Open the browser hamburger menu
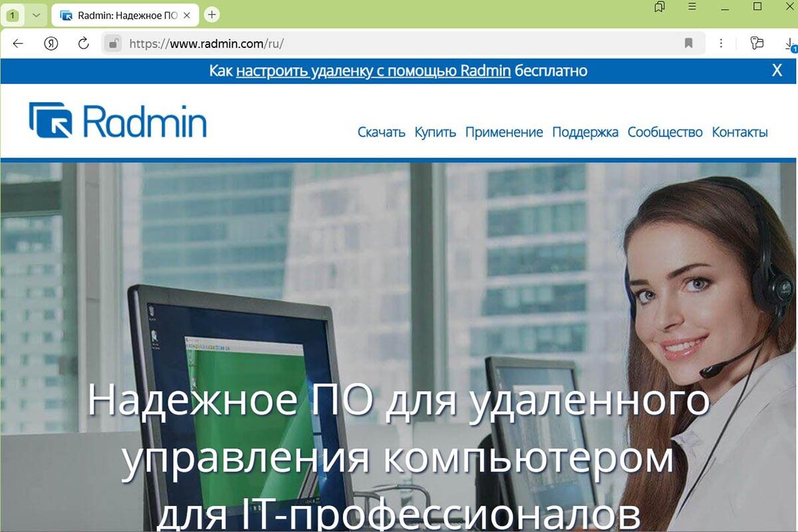Image resolution: width=798 pixels, height=532 pixels. click(x=692, y=7)
